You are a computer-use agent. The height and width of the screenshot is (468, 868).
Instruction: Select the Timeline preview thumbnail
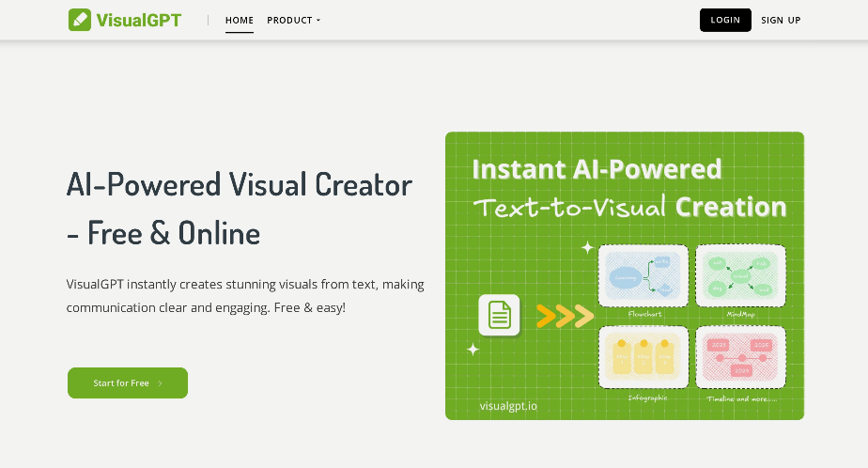point(740,357)
